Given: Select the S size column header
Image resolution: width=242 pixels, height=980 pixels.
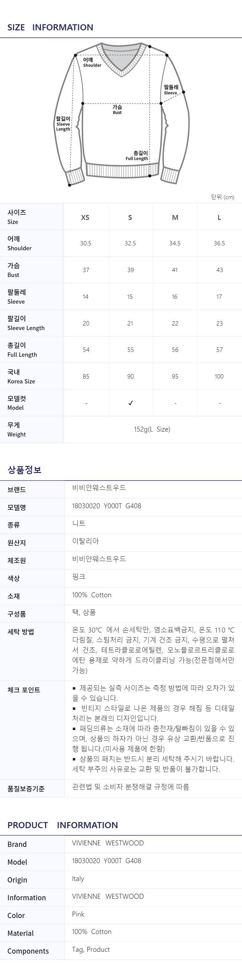Looking at the screenshot, I should [x=130, y=217].
